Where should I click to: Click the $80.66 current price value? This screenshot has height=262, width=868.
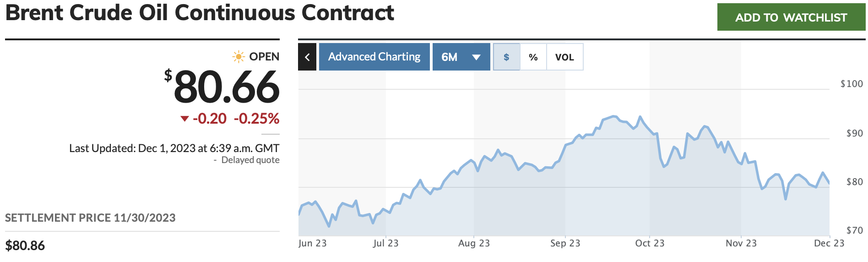226,87
